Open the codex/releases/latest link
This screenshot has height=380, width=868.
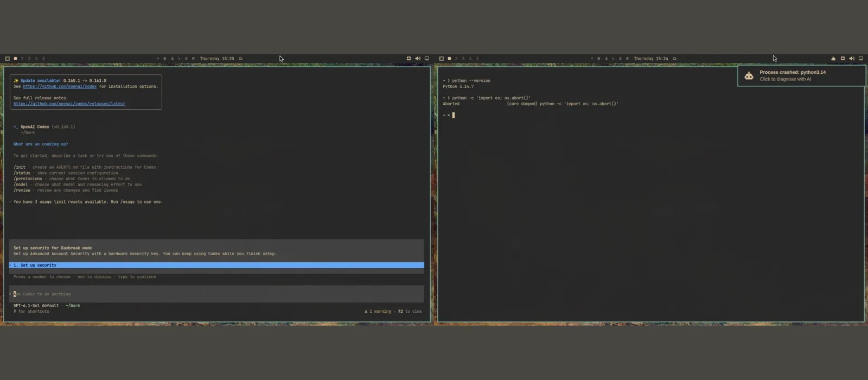69,104
